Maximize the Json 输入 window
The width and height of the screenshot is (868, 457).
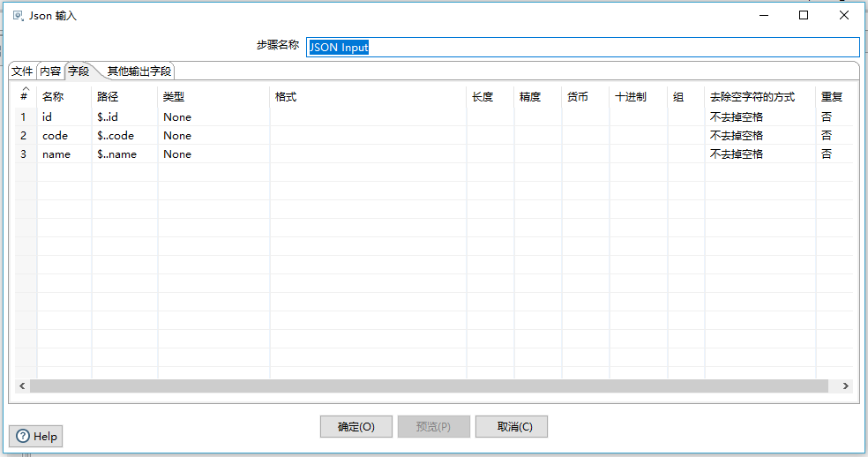[x=804, y=16]
